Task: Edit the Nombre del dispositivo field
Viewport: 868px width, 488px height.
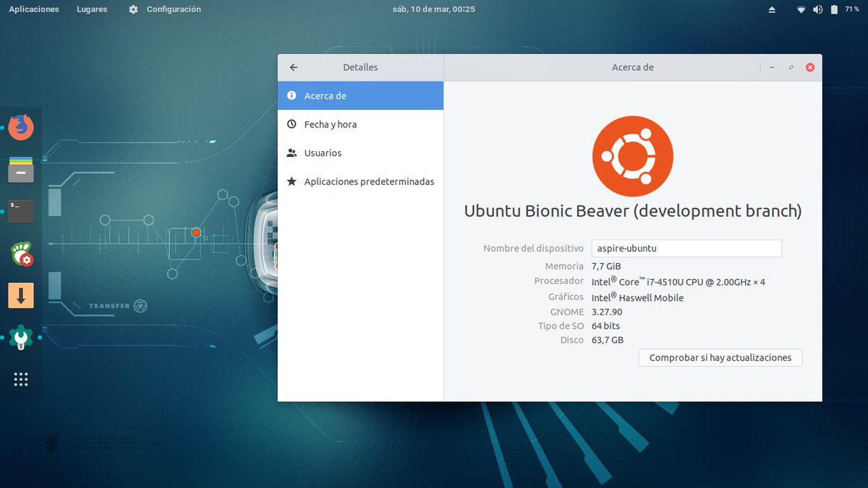Action: click(686, 248)
